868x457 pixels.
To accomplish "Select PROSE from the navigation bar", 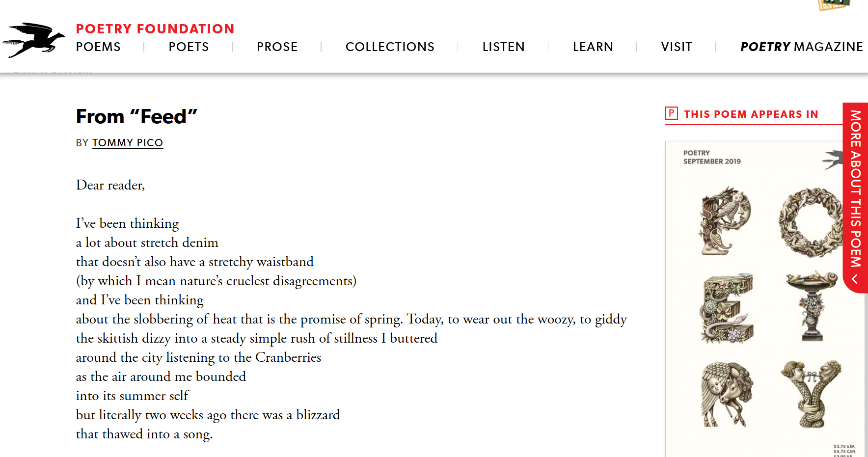I will pos(277,47).
